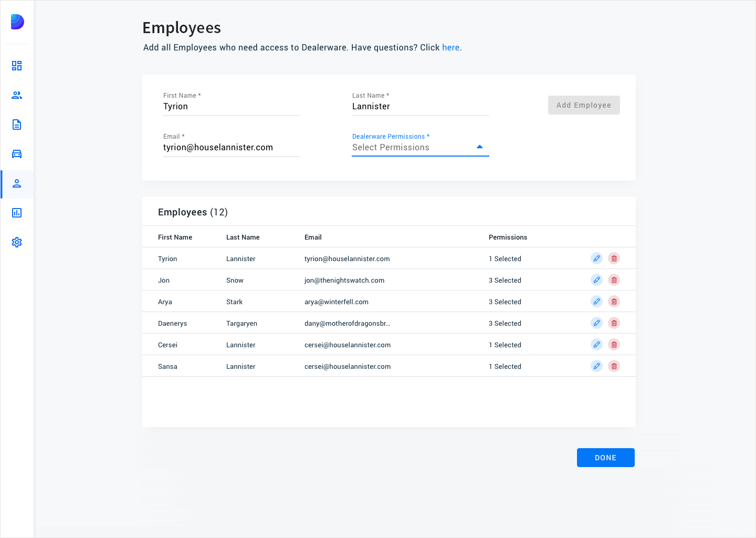Select the vehicles car icon in sidebar
This screenshot has width=756, height=538.
(17, 154)
